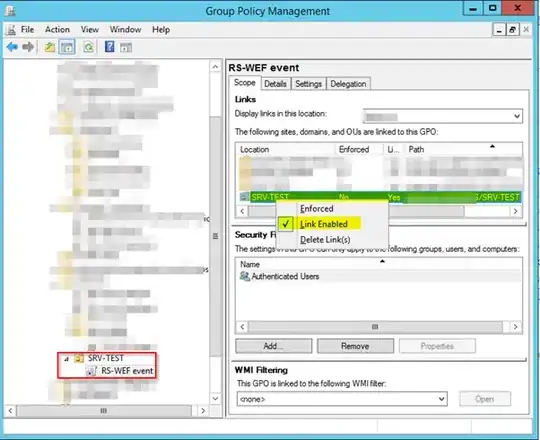This screenshot has width=540, height=440.
Task: Select the SRV-TEST tree item
Action: click(106, 358)
